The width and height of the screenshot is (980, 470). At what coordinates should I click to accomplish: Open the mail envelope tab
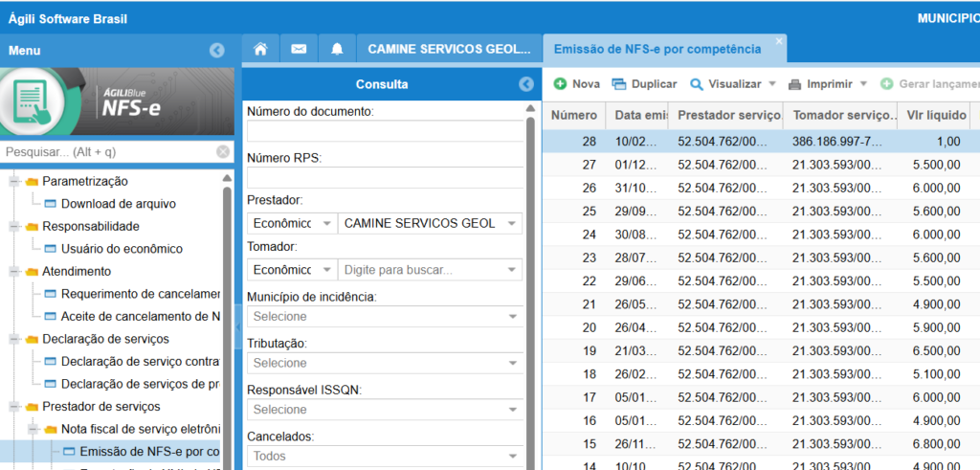[299, 49]
